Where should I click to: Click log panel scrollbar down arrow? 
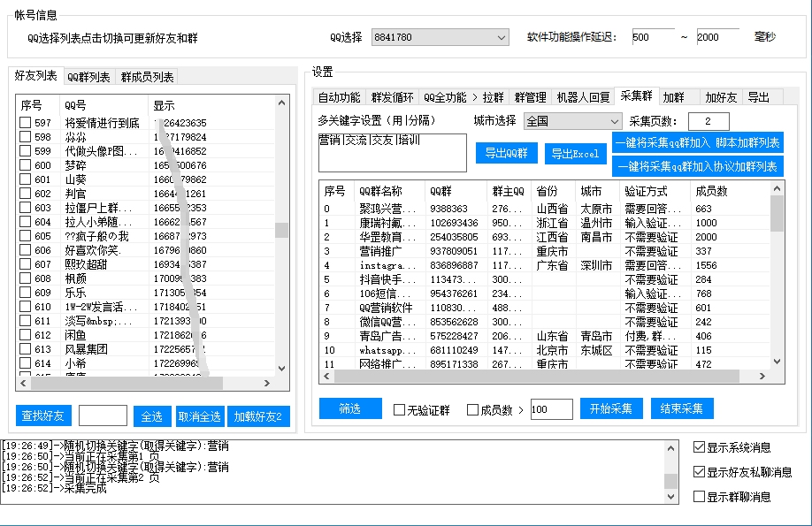[x=671, y=497]
